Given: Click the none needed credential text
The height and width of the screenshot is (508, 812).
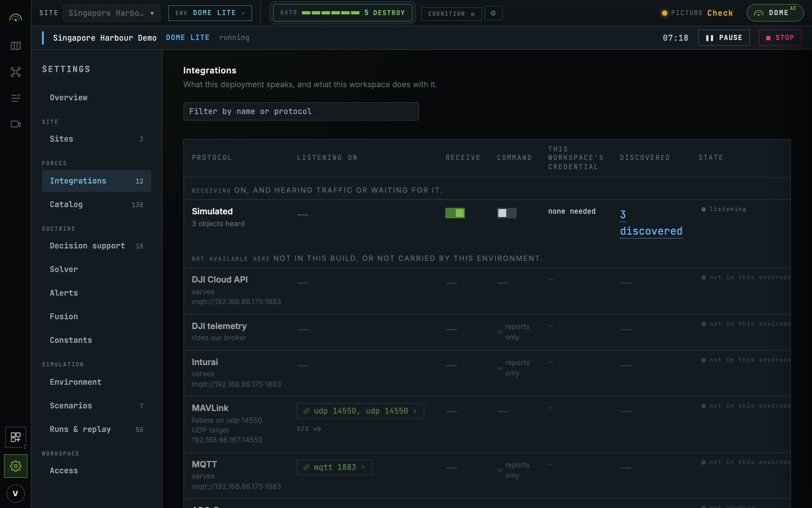Looking at the screenshot, I should 572,211.
